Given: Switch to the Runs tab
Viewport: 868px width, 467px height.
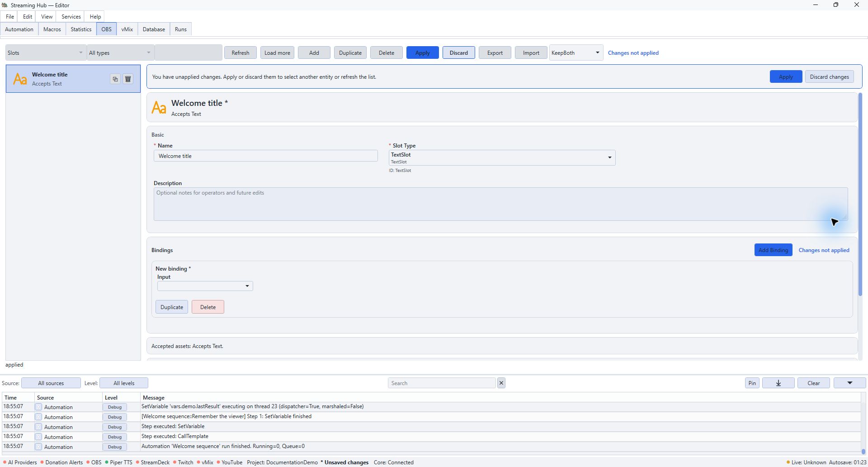Looking at the screenshot, I should coord(181,29).
